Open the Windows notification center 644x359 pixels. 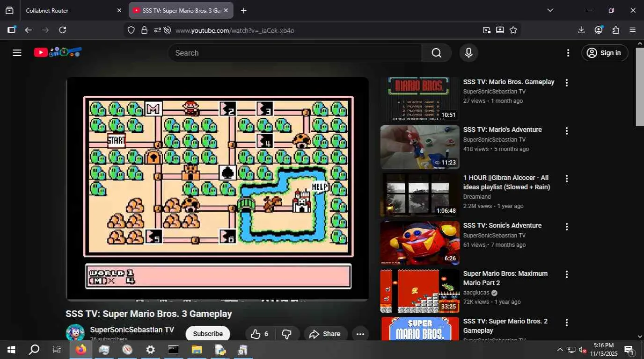coord(629,350)
